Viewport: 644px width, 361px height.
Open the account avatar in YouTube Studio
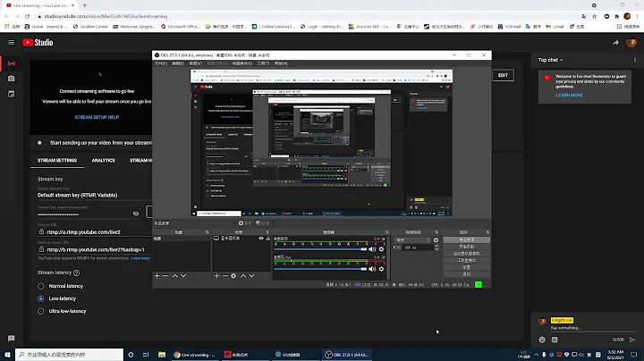point(631,42)
